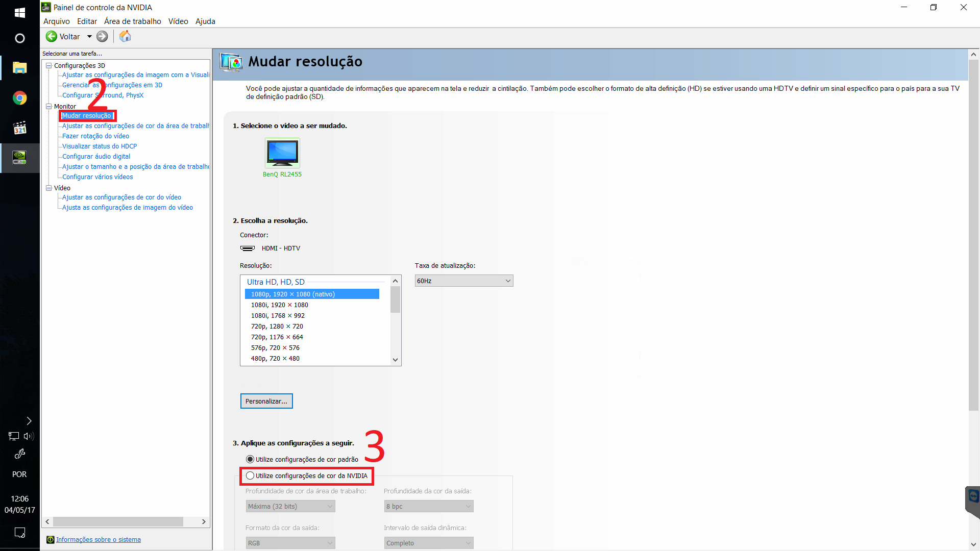Viewport: 980px width, 551px height.
Task: Click the Voltar button label
Action: pyautogui.click(x=70, y=37)
